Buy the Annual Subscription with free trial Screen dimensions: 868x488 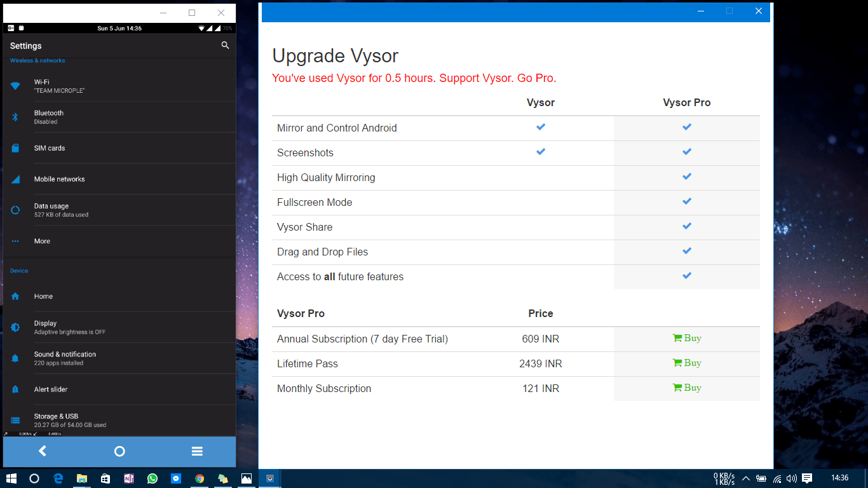(686, 338)
